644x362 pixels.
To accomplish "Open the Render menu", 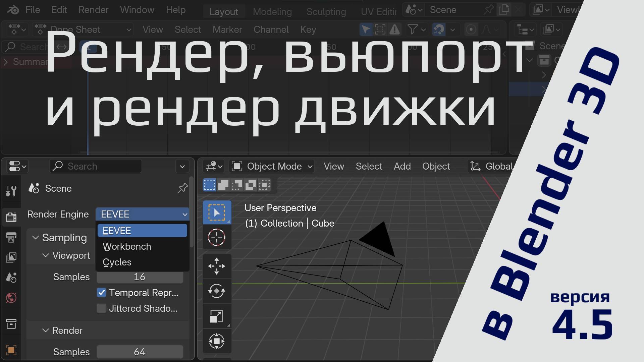I will pos(93,10).
